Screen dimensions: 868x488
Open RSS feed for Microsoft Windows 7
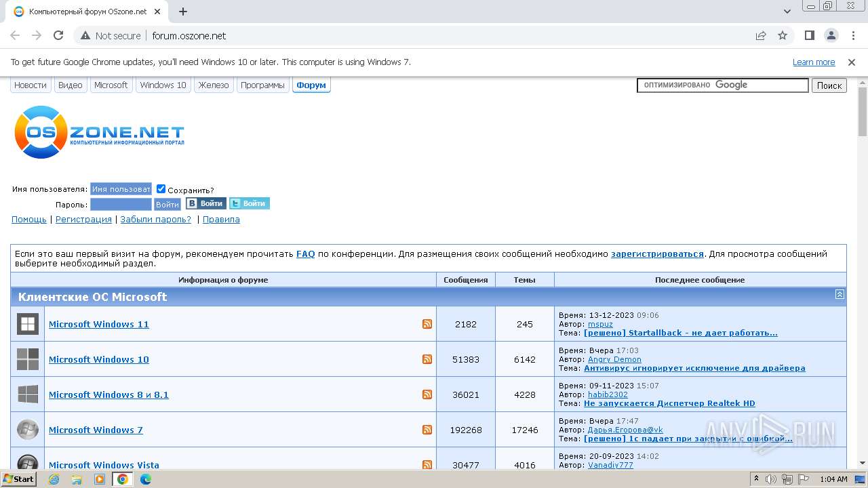427,430
